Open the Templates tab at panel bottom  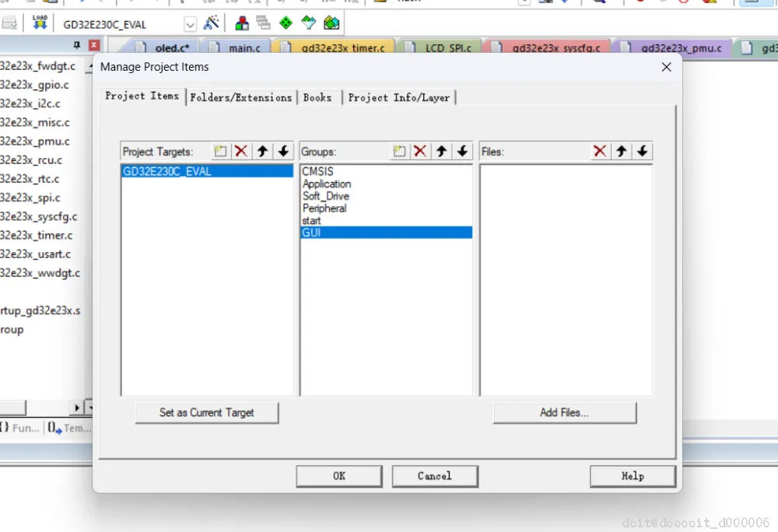coord(69,428)
